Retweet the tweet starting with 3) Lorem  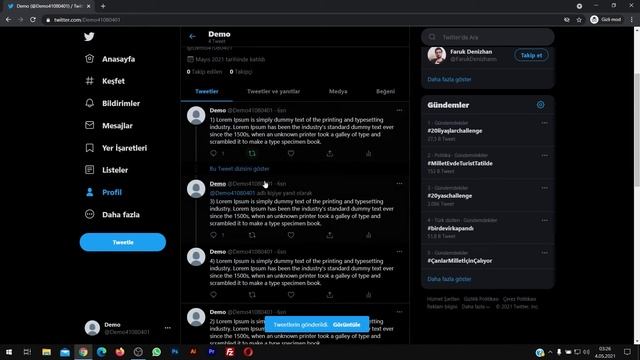tap(252, 235)
